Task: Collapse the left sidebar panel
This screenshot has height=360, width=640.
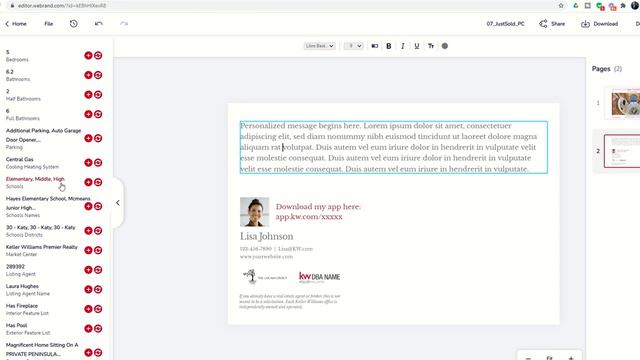Action: pyautogui.click(x=118, y=203)
